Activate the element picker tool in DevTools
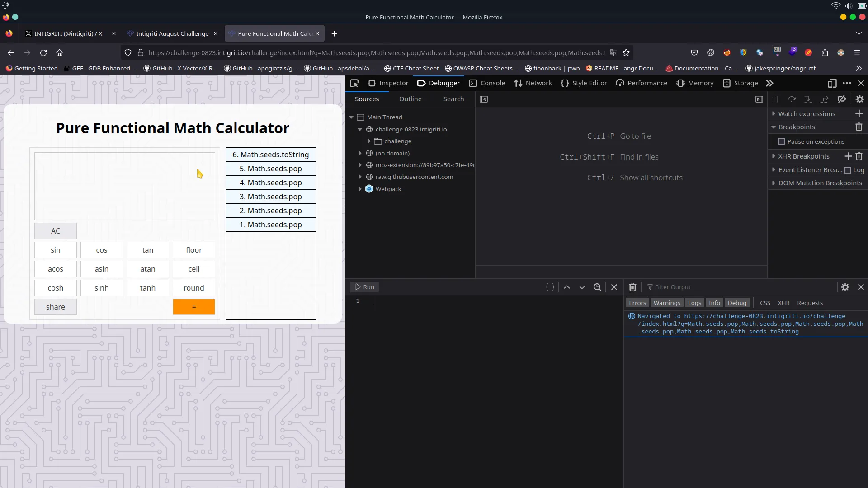 click(354, 83)
